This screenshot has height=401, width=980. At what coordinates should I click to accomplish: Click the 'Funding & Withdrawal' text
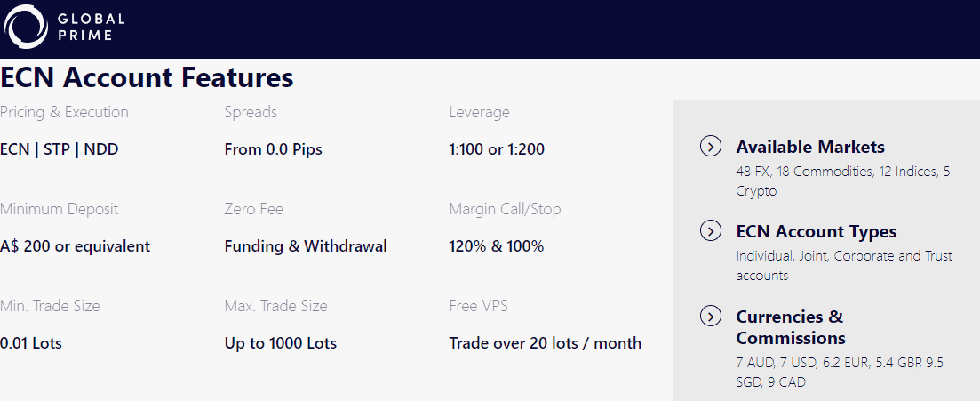306,246
